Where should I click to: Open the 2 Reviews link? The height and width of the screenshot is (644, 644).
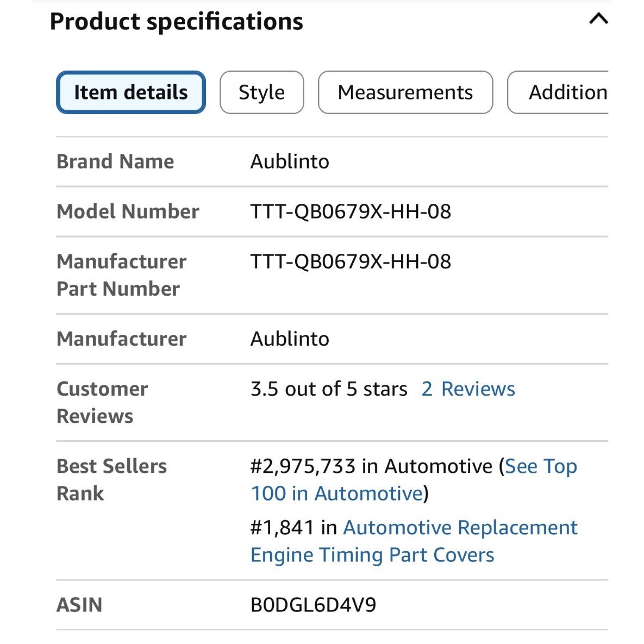(468, 389)
